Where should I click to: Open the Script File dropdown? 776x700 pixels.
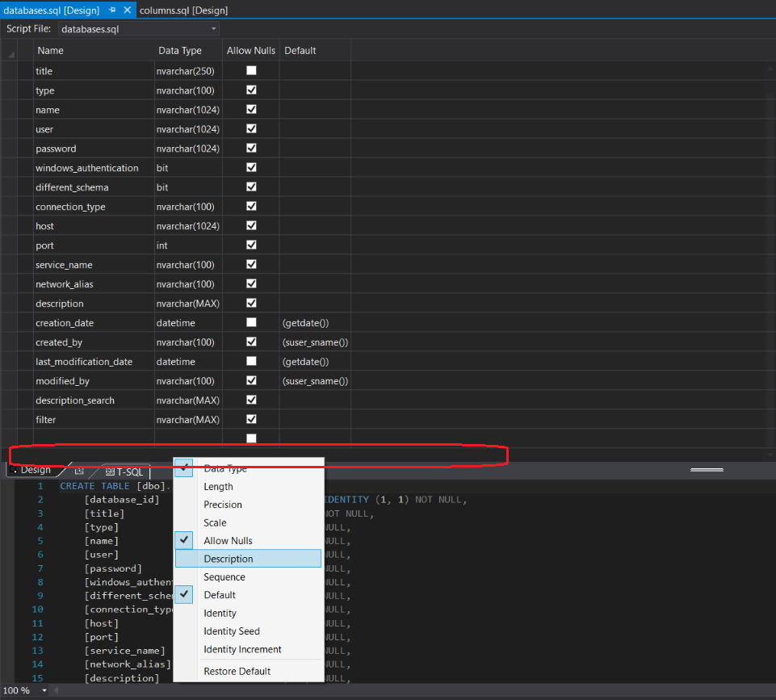[213, 29]
